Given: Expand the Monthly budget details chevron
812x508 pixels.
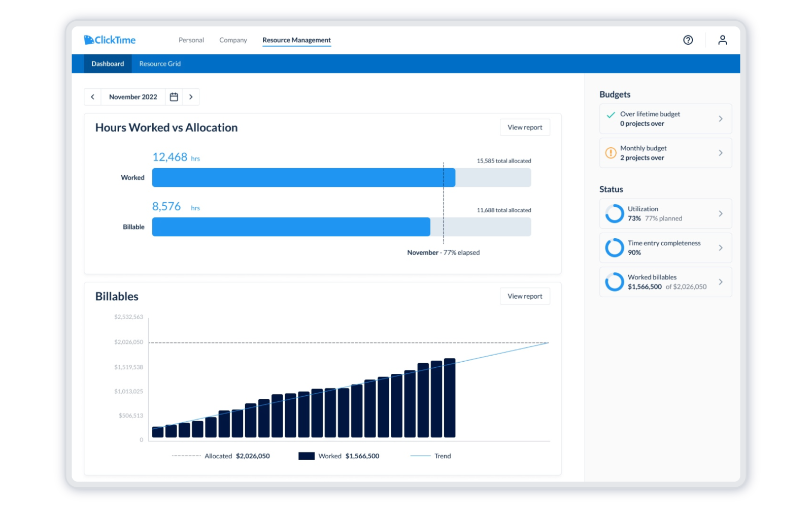Looking at the screenshot, I should tap(721, 152).
